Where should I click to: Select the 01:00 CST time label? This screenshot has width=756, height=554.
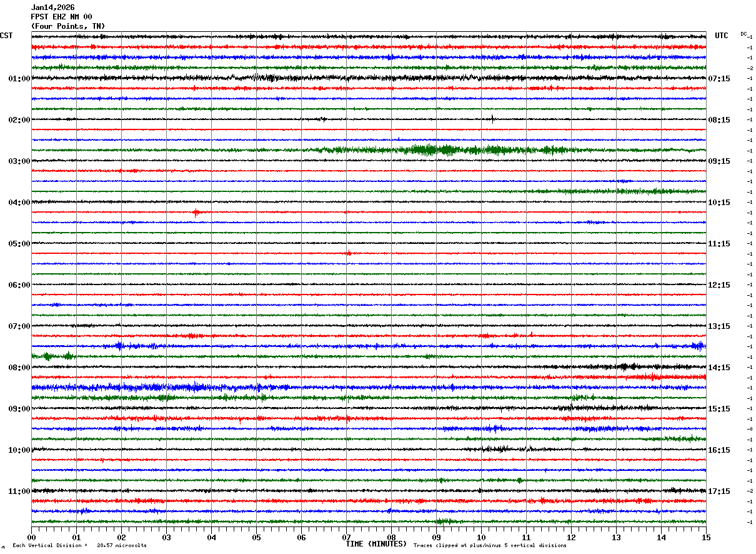[x=19, y=79]
